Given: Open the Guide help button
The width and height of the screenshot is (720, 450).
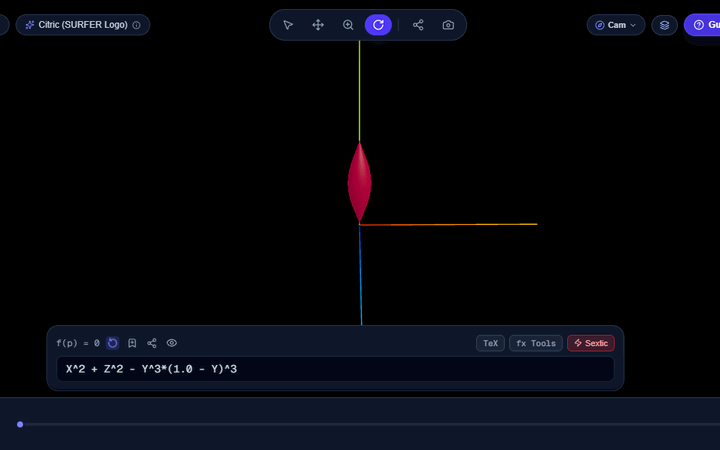Looking at the screenshot, I should click(x=702, y=25).
